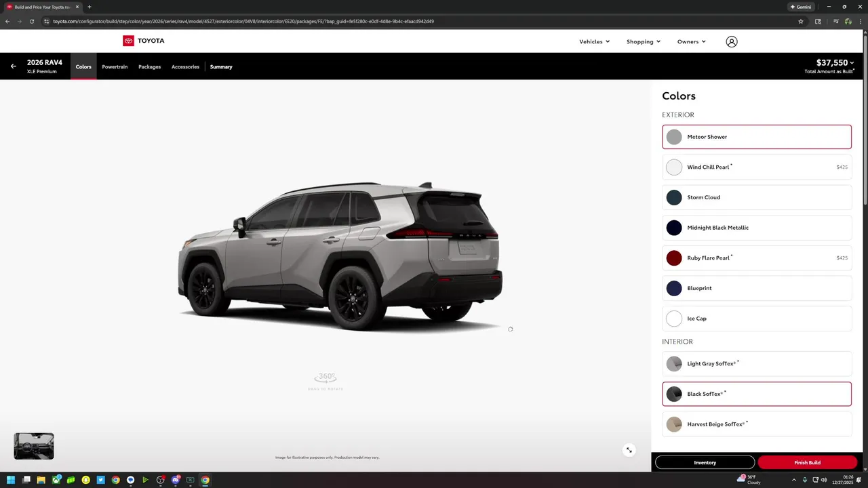This screenshot has width=868, height=488.
Task: Expand the Owners menu
Action: click(x=691, y=41)
